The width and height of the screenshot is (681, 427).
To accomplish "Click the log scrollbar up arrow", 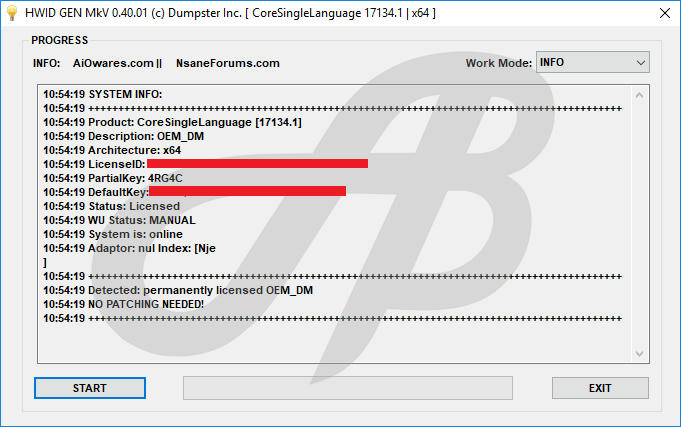I will (x=639, y=95).
